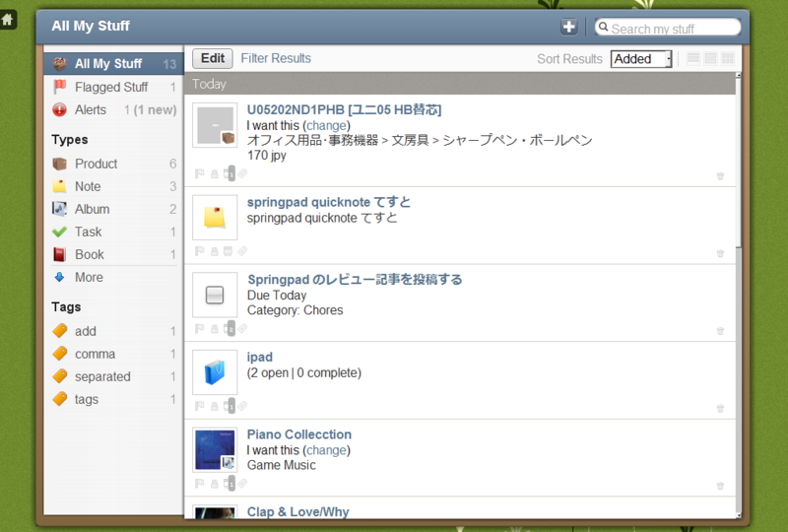
Task: Select All My Stuff in sidebar
Action: [113, 64]
